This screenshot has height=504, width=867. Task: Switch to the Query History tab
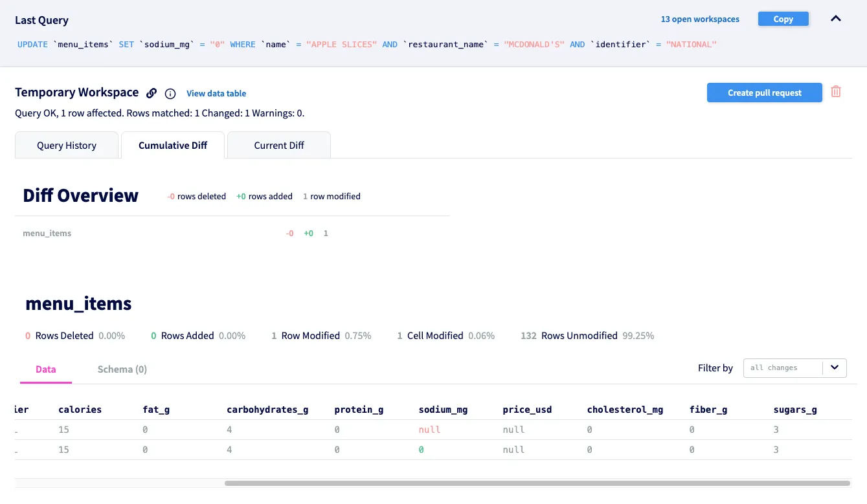point(67,146)
